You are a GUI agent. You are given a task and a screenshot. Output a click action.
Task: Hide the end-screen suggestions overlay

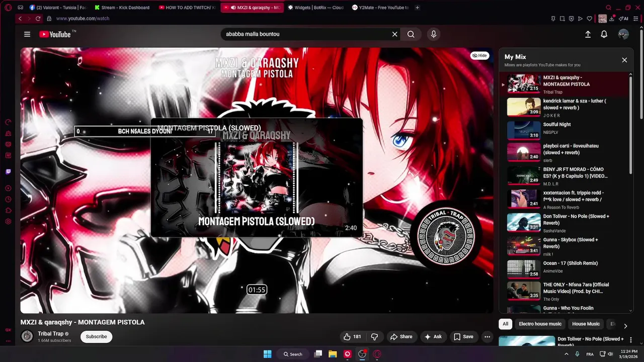(x=480, y=56)
